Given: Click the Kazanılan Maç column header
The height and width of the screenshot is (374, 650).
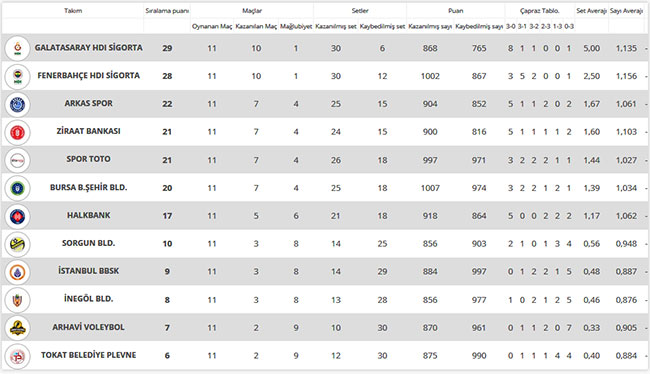Looking at the screenshot, I should [256, 27].
